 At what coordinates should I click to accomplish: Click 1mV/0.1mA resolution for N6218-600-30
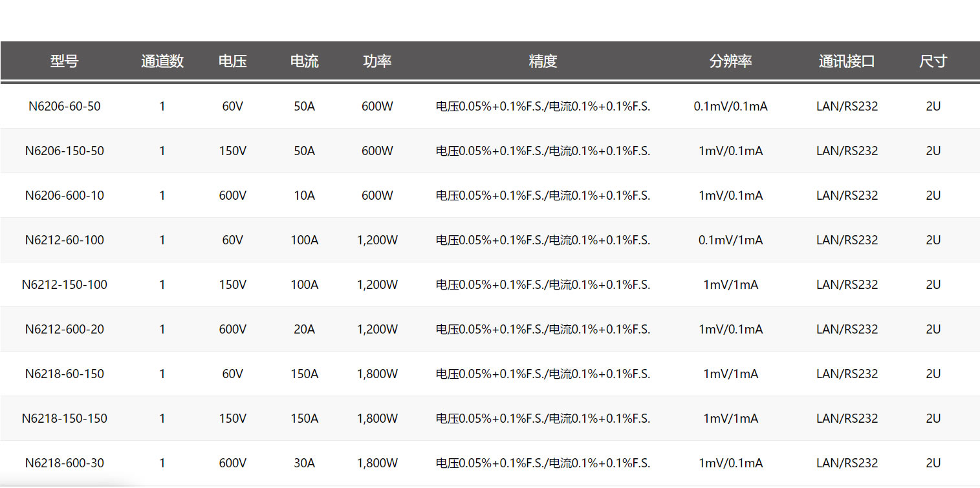point(731,463)
